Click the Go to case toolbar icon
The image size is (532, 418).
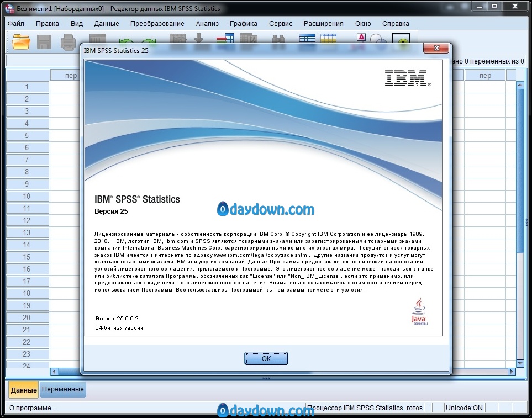tap(178, 38)
